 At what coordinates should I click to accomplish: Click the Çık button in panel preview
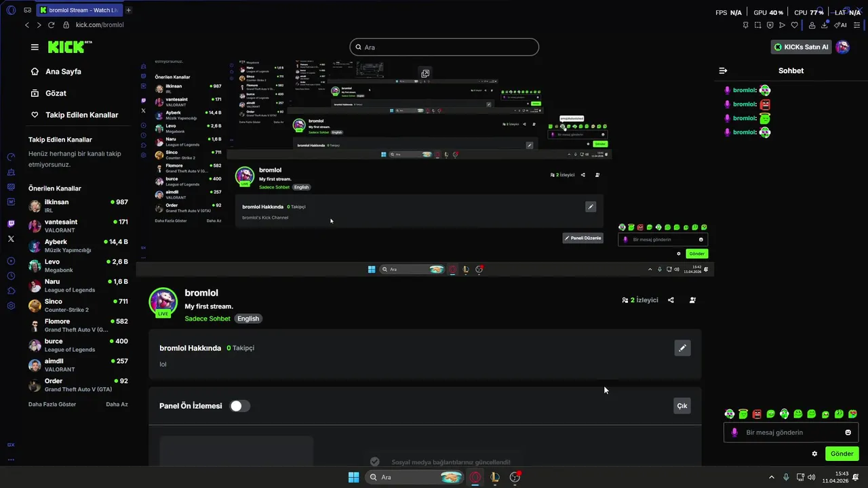pos(682,406)
